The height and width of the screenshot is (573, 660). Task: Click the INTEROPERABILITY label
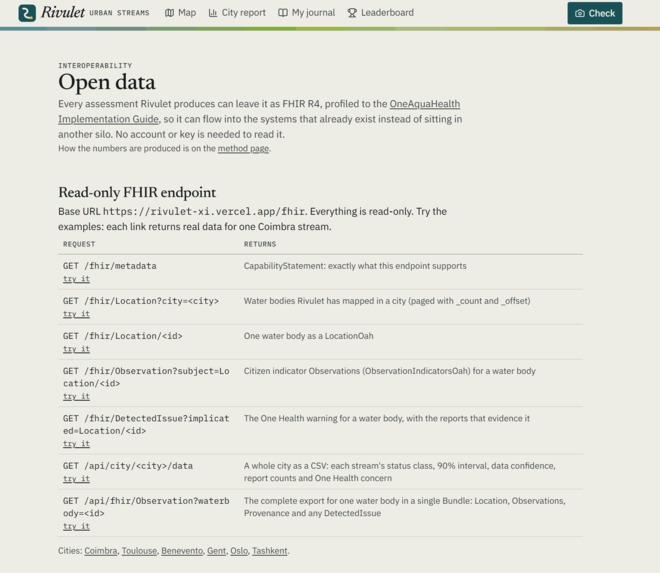pos(95,66)
